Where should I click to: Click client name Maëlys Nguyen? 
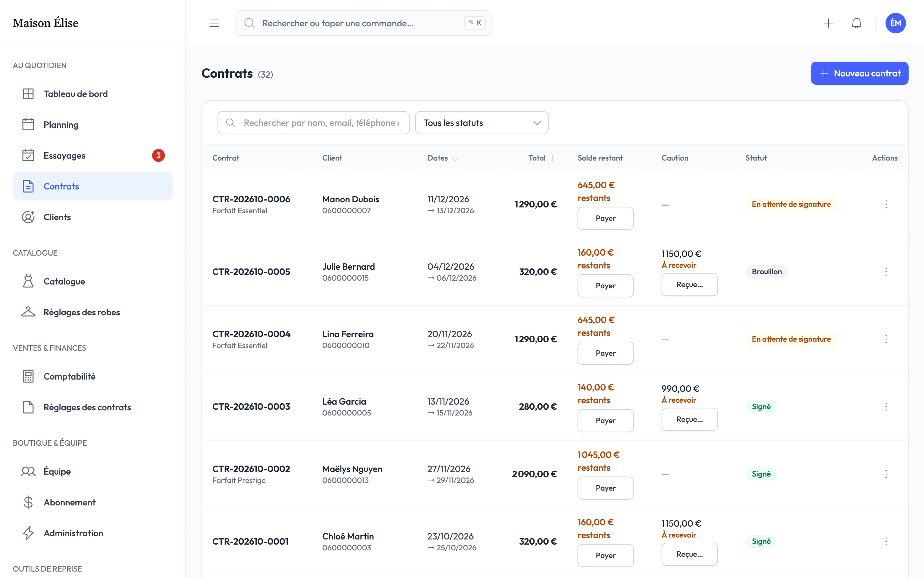[x=352, y=469]
